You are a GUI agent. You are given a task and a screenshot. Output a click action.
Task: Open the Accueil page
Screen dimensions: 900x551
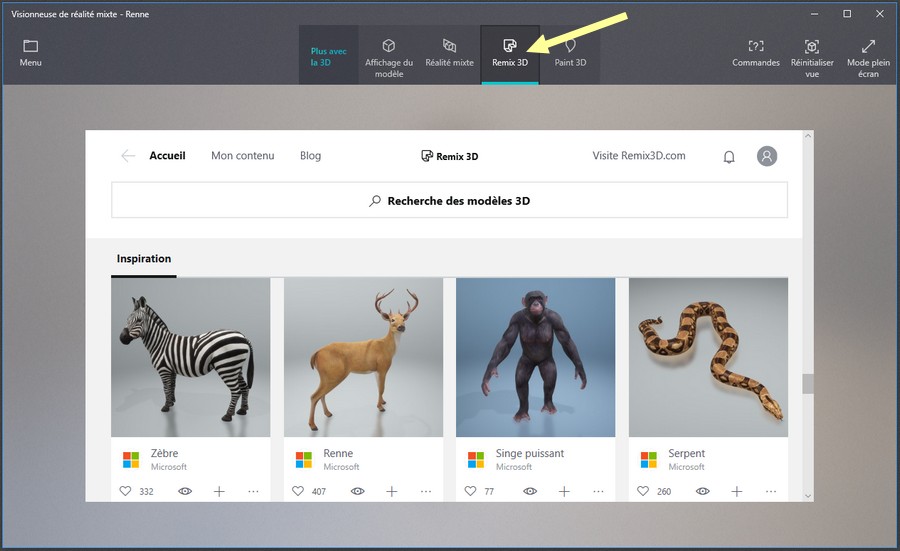tap(167, 156)
